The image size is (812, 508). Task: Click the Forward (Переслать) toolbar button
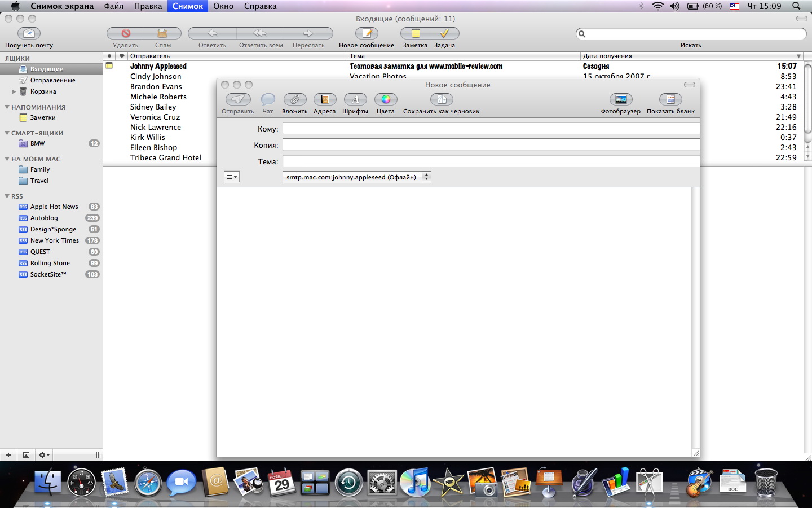pos(308,33)
